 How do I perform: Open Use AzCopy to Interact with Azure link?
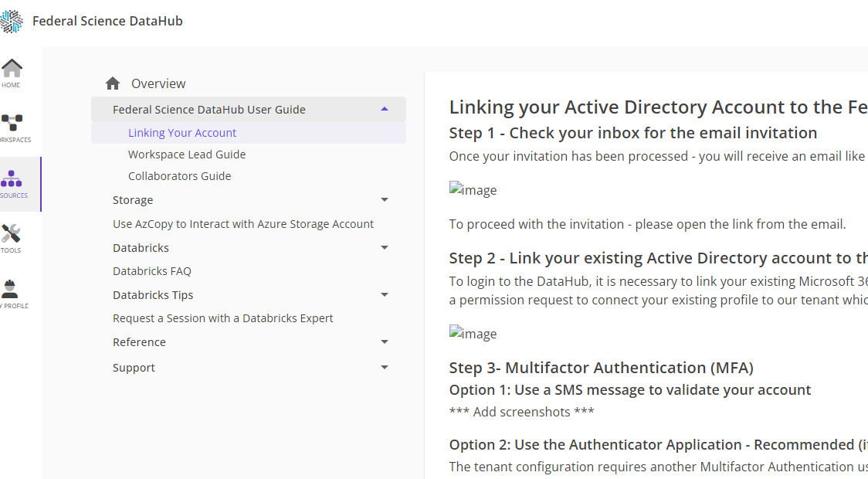pyautogui.click(x=243, y=224)
